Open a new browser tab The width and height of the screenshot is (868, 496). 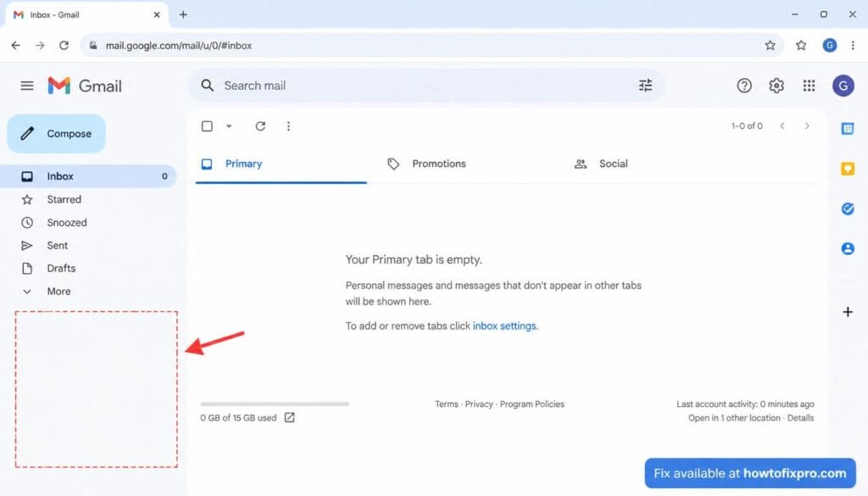pyautogui.click(x=183, y=15)
